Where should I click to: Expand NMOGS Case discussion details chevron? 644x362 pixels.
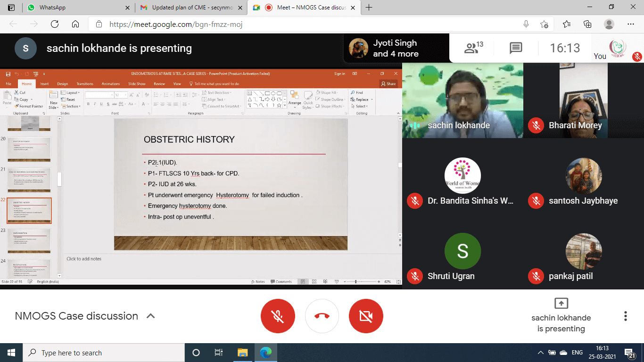[151, 316]
